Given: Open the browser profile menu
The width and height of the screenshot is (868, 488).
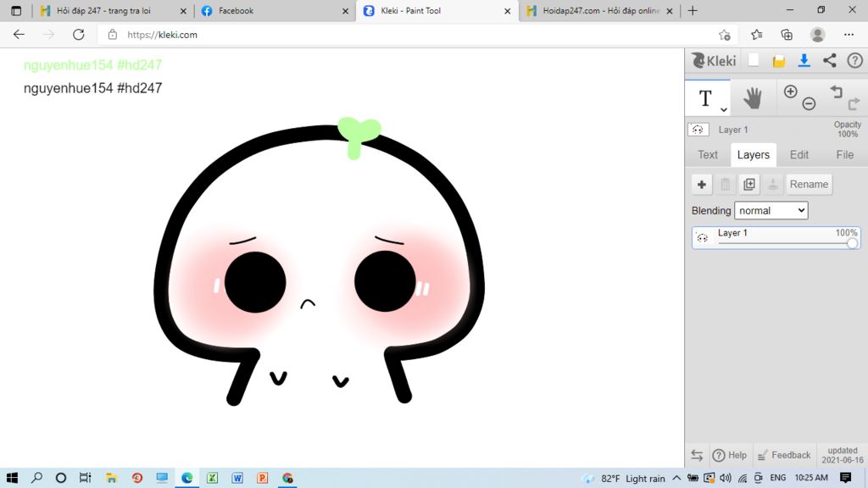Looking at the screenshot, I should (x=818, y=35).
